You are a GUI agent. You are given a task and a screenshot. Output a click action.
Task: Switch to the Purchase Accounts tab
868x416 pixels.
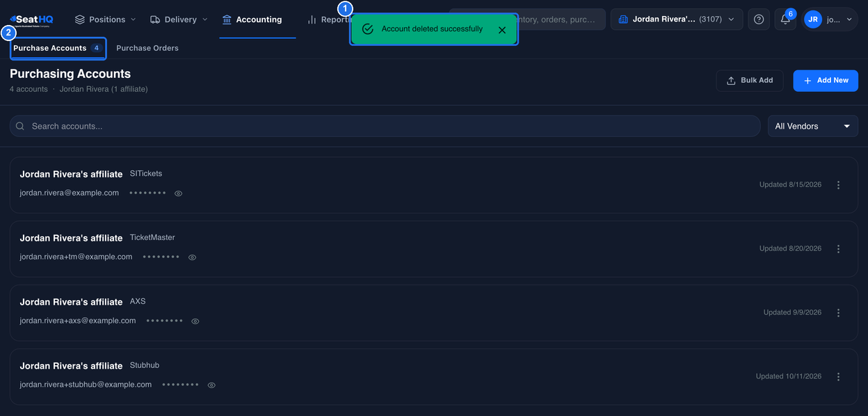click(58, 48)
